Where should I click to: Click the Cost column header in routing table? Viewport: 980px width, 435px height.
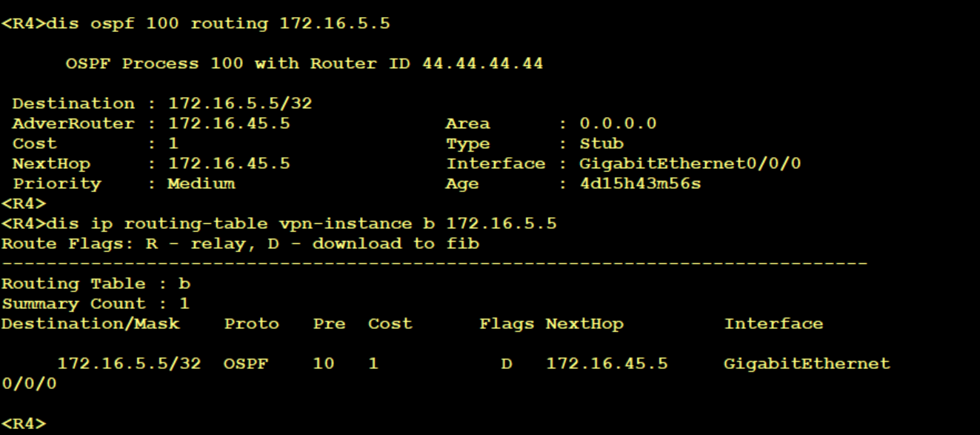point(390,324)
